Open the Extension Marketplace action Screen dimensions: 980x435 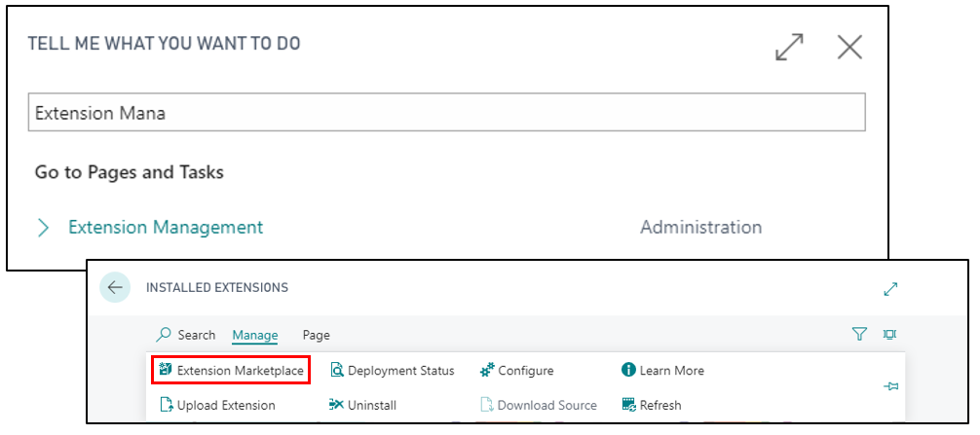click(x=231, y=371)
